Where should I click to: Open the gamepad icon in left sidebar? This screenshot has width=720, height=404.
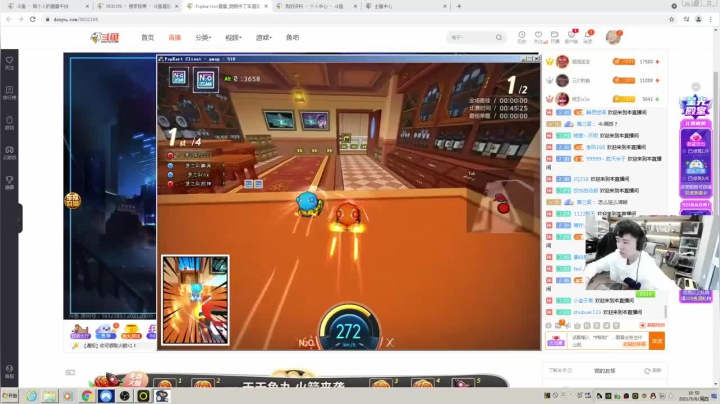point(9,152)
